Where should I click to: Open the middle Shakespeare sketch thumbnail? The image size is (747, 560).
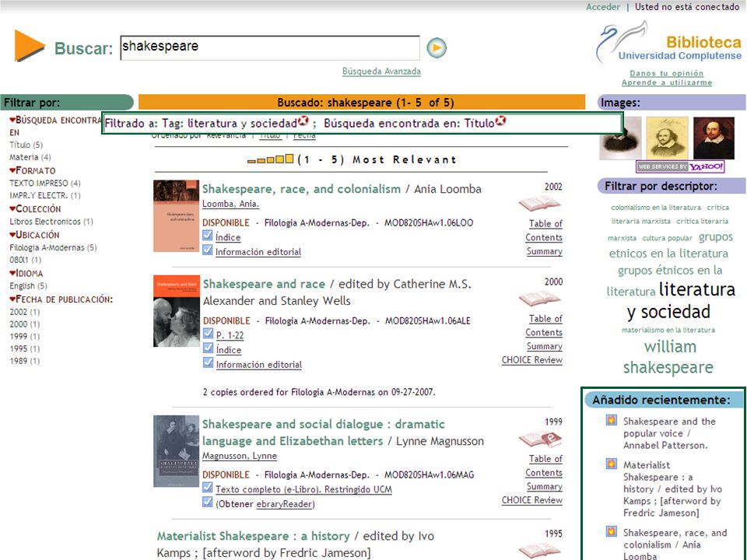click(667, 138)
